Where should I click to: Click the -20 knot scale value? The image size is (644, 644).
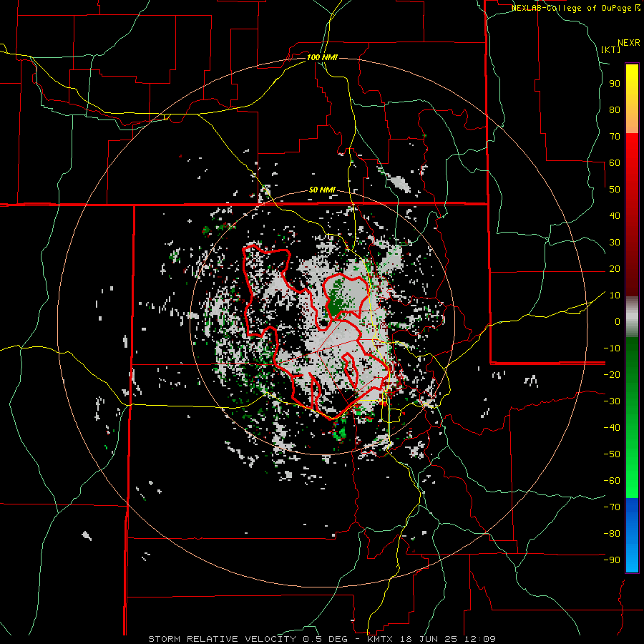(612, 374)
